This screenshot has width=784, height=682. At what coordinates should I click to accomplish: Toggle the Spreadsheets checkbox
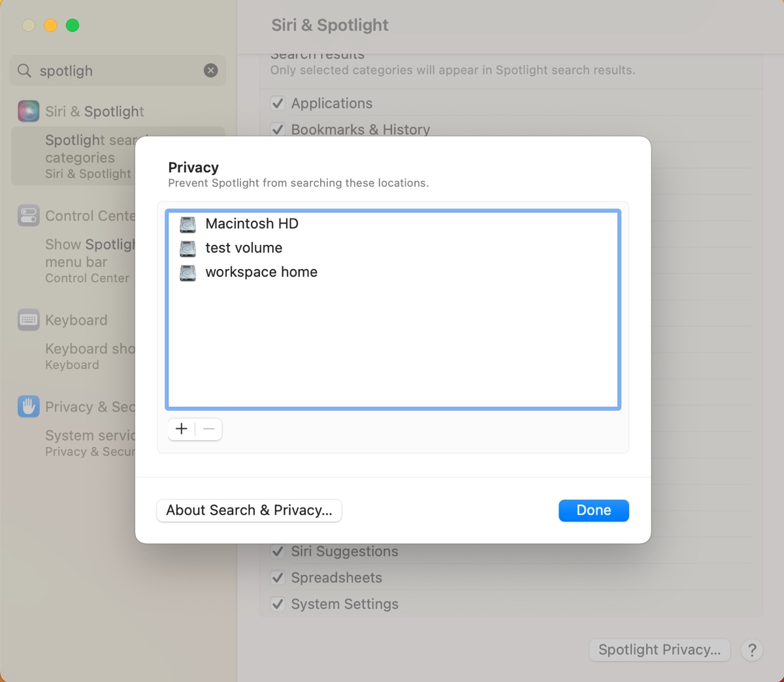pos(278,577)
